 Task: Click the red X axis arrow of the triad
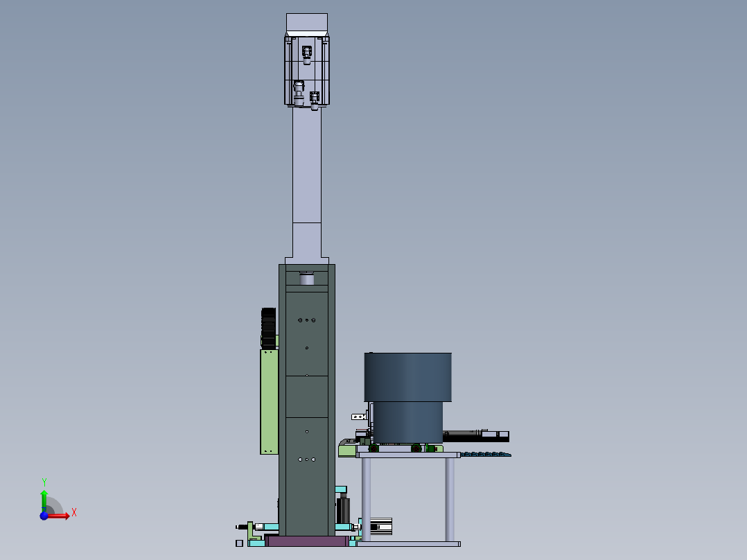pyautogui.click(x=58, y=516)
